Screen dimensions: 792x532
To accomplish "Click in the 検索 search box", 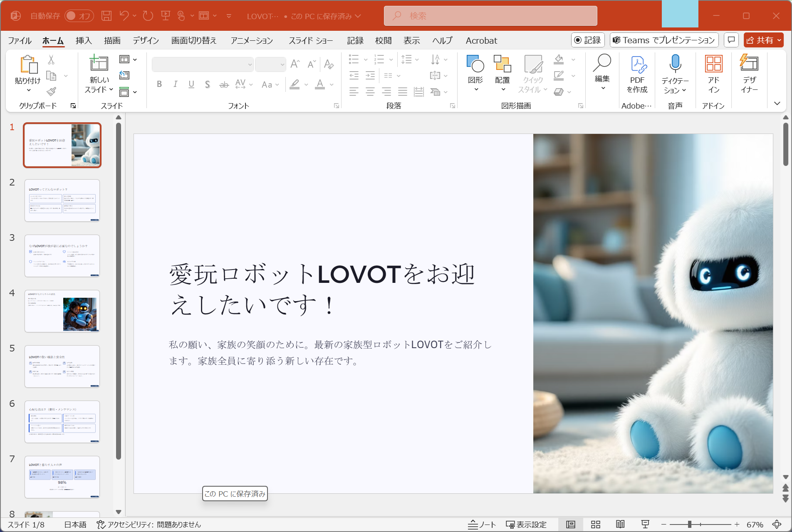I will (490, 16).
